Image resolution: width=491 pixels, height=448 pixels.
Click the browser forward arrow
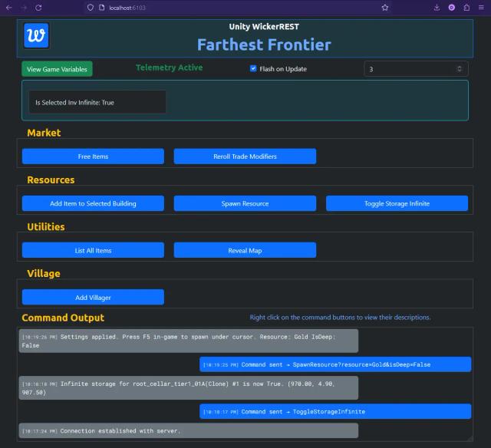click(x=24, y=8)
